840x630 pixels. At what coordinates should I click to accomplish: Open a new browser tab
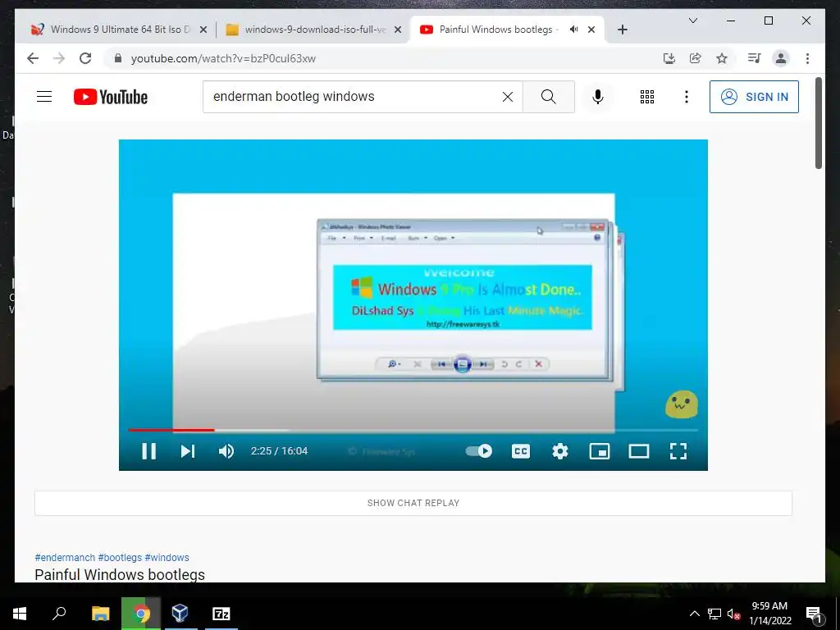[622, 30]
